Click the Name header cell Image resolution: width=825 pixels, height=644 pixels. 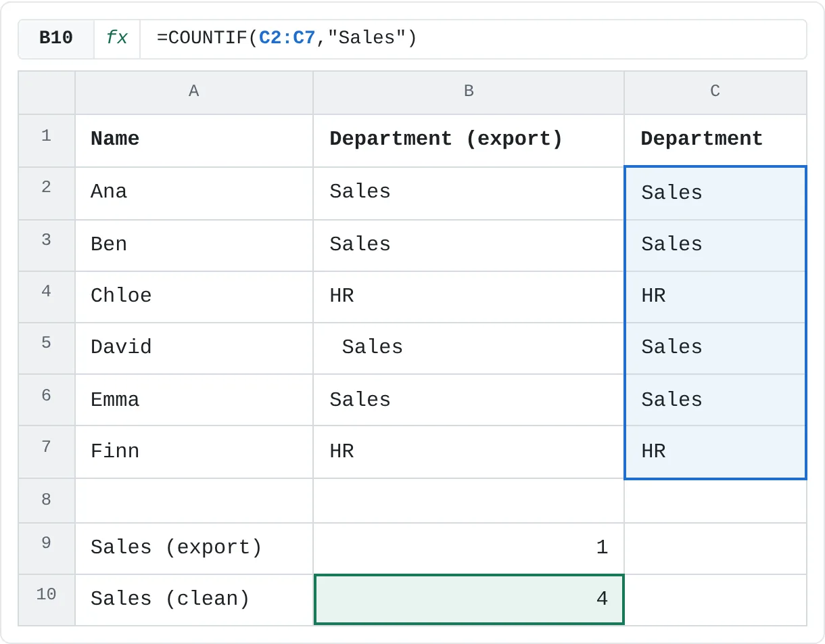[194, 141]
